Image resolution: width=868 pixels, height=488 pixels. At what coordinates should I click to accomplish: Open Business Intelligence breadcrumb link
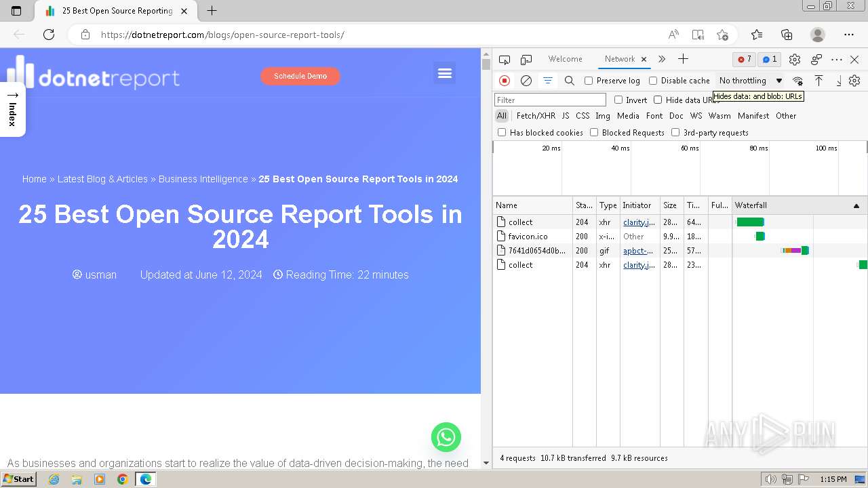pos(203,179)
